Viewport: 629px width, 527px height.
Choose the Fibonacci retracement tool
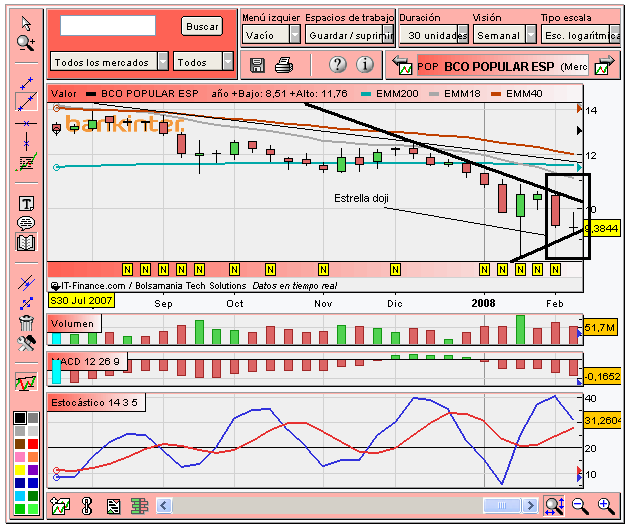[x=26, y=162]
